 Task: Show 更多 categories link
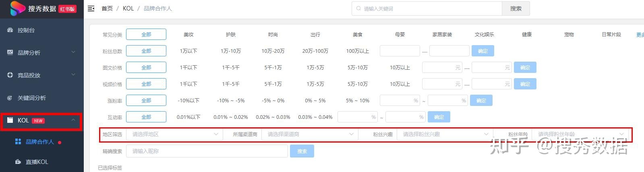(x=640, y=35)
